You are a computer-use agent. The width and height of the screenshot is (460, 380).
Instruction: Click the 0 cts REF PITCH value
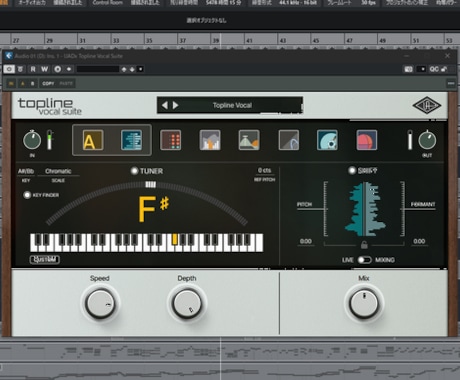tap(264, 170)
